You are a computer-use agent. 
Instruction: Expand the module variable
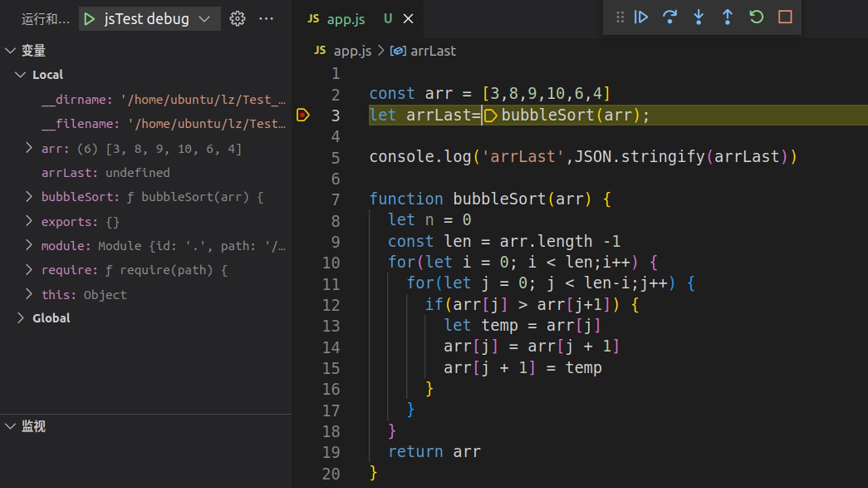click(29, 245)
